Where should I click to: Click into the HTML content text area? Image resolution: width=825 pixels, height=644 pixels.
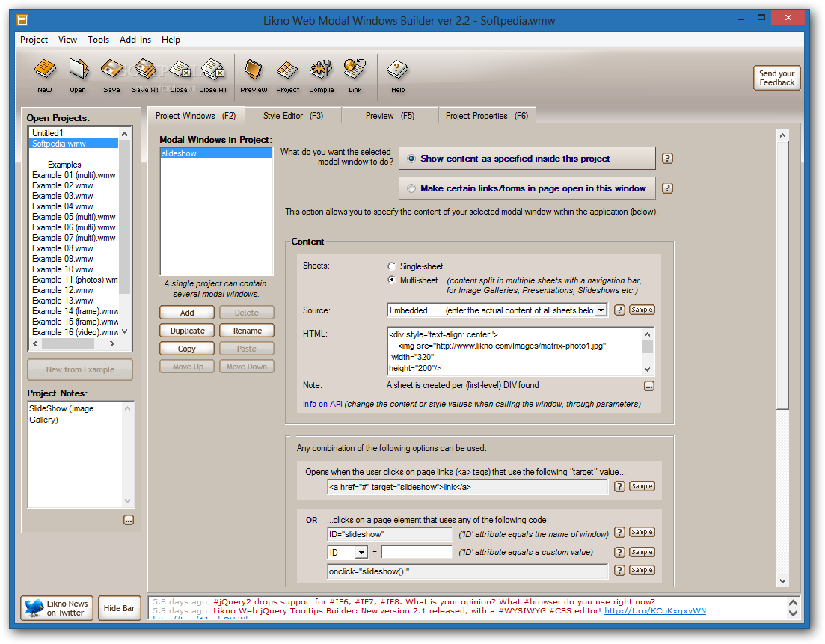click(514, 352)
